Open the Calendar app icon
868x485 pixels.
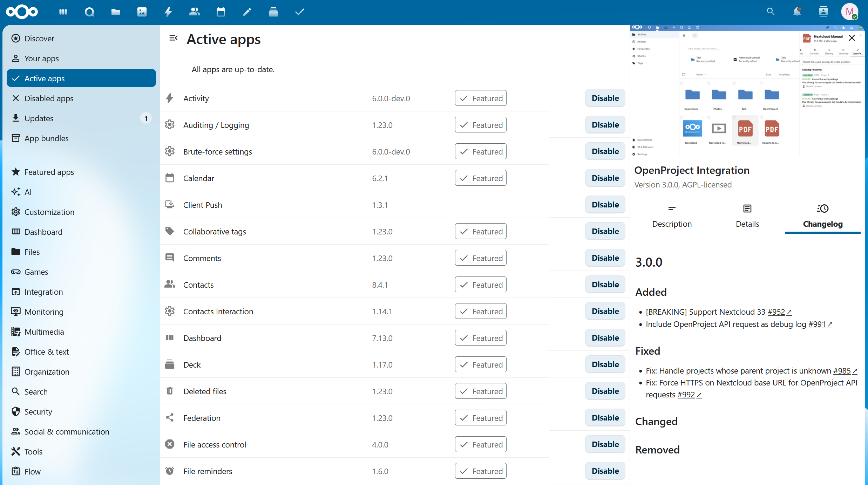click(221, 12)
